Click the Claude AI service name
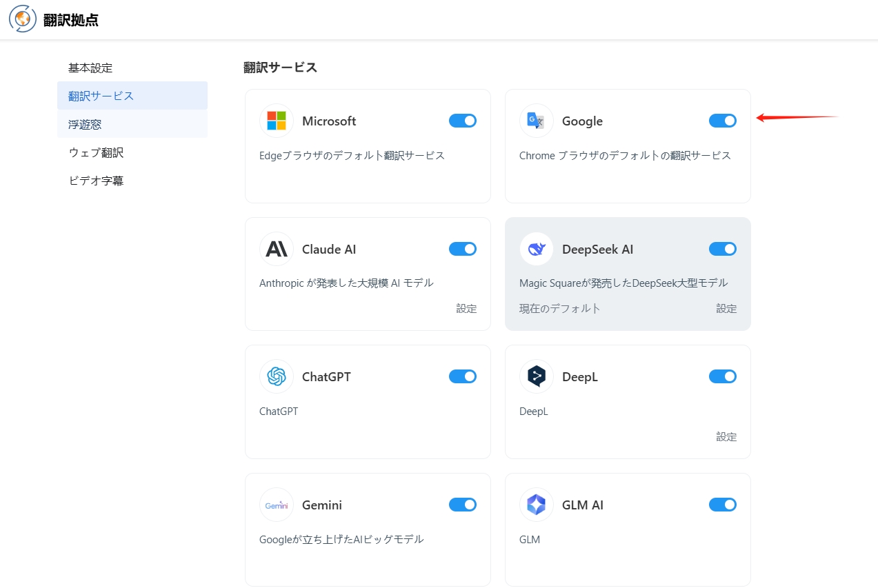Screen dimensions: 878x588 tap(329, 249)
